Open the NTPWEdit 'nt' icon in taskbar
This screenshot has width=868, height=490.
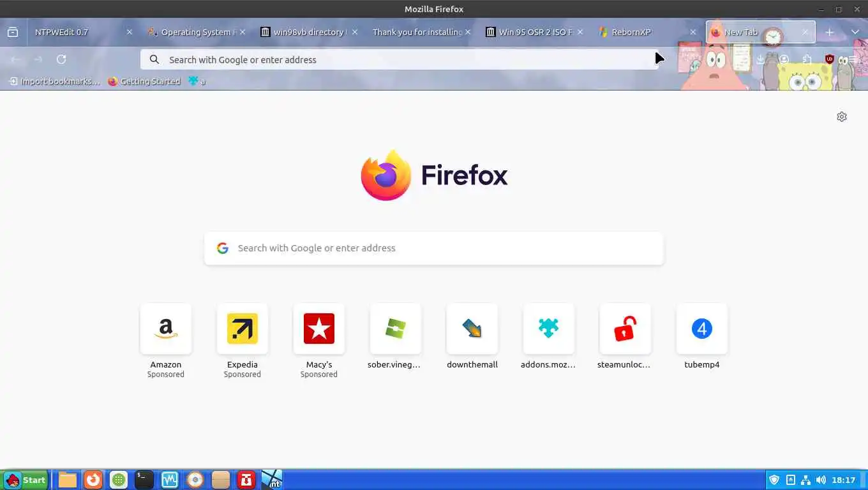coord(272,480)
